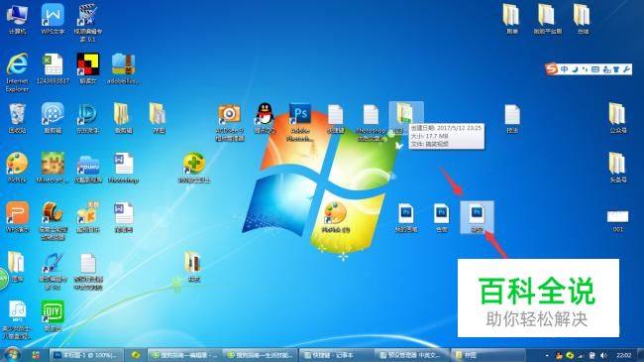Open Sogou settings wrench icon
644x362 pixels.
(x=626, y=69)
